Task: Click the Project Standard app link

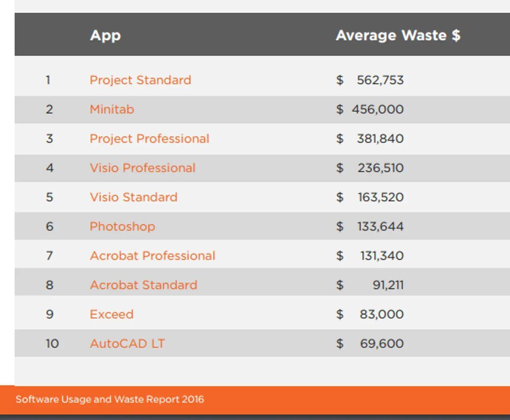Action: click(140, 80)
